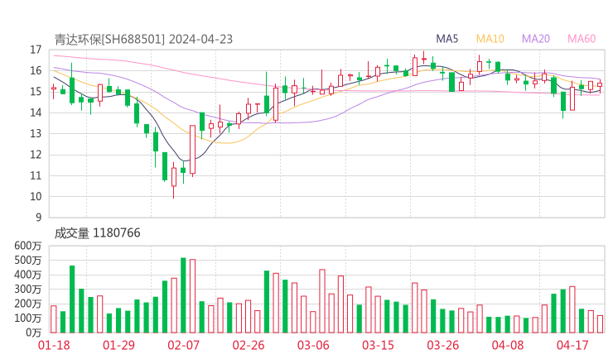Click the price axis label 10
The width and height of the screenshot is (613, 364).
click(36, 197)
